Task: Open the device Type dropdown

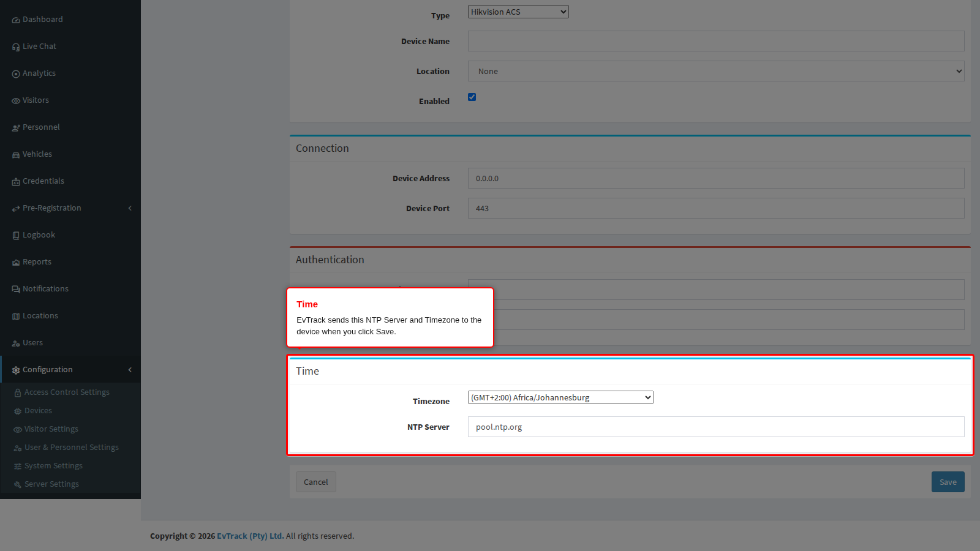Action: [518, 12]
